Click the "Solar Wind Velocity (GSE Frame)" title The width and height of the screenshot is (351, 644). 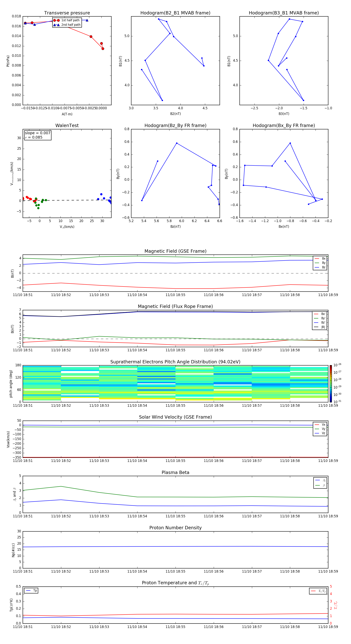click(175, 417)
